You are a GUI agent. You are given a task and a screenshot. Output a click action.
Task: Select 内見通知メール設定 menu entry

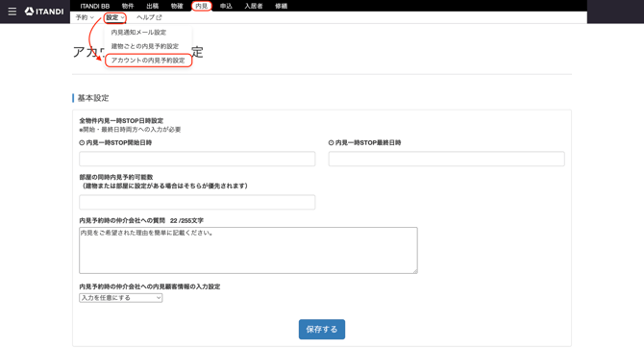(x=138, y=32)
